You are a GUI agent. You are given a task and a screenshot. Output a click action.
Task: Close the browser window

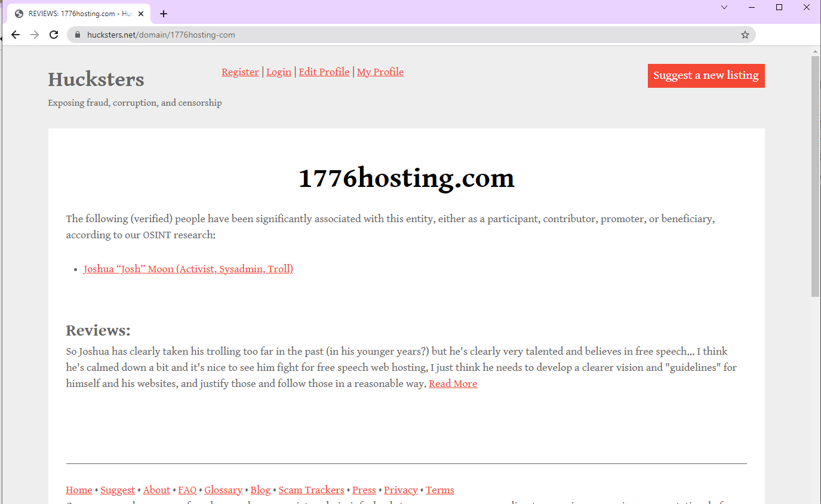coord(807,7)
